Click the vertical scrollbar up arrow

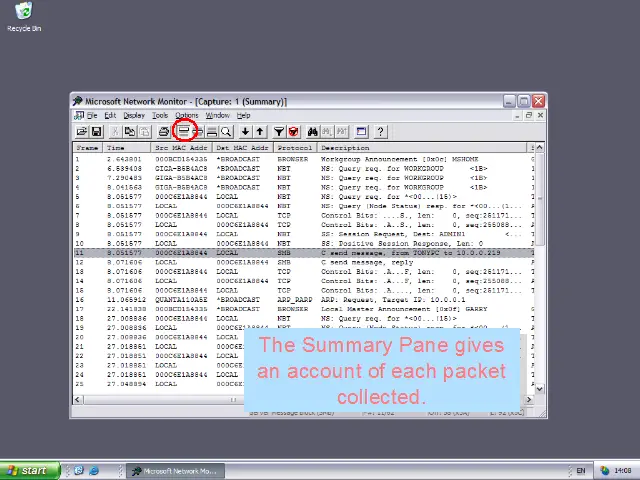[x=540, y=147]
